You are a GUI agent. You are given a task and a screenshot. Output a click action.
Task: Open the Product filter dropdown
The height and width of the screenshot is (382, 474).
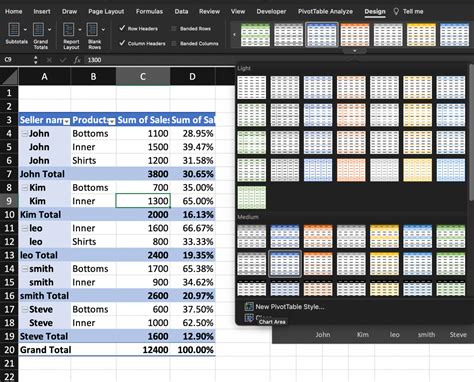[112, 121]
